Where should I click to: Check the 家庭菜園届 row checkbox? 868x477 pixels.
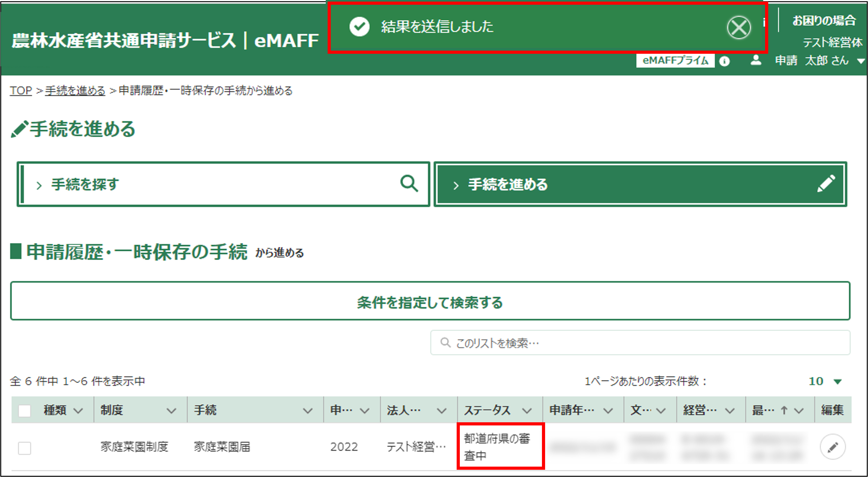click(x=25, y=448)
